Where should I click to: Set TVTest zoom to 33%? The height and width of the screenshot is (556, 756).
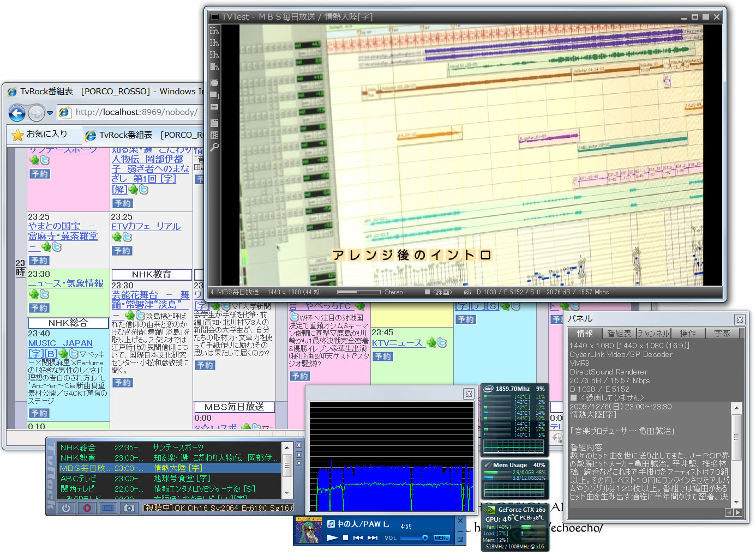(214, 43)
